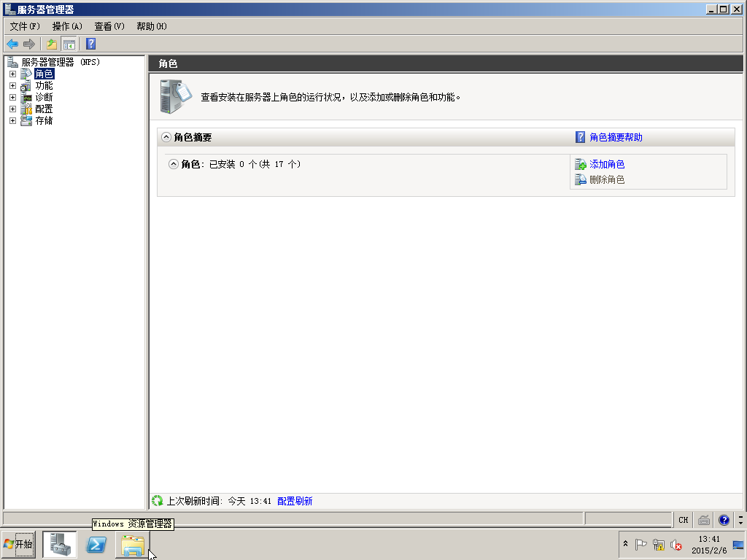Collapse the 角色摘要 section
The height and width of the screenshot is (560, 747).
tap(166, 137)
